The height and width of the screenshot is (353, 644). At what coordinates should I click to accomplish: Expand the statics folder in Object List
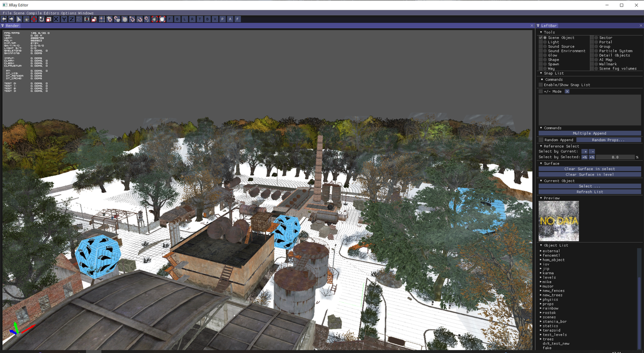click(541, 326)
